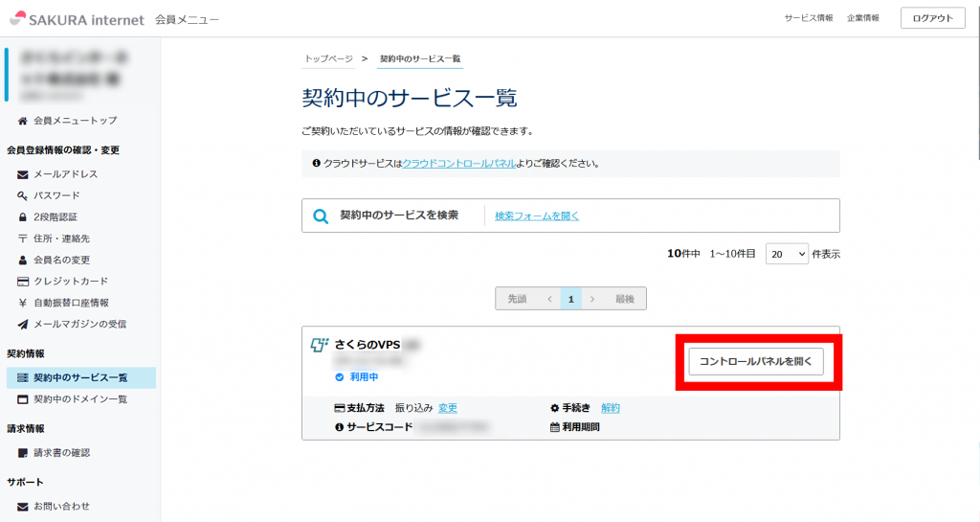Click the card icon beside 支払方法
The image size is (980, 522).
[340, 408]
